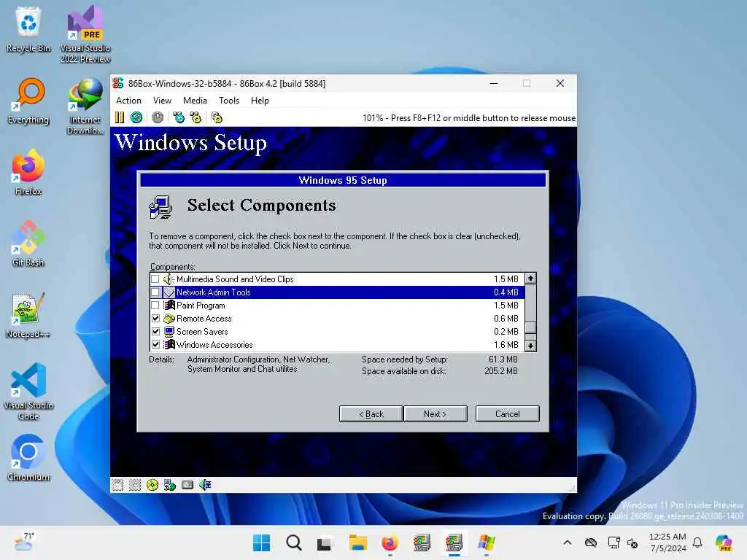Click the network card status icon

coord(169,485)
